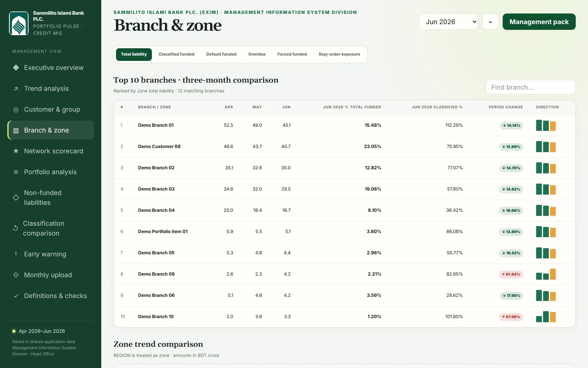Screen dimensions: 588x368
Task: Go to Early warning page
Action: tap(51, 254)
